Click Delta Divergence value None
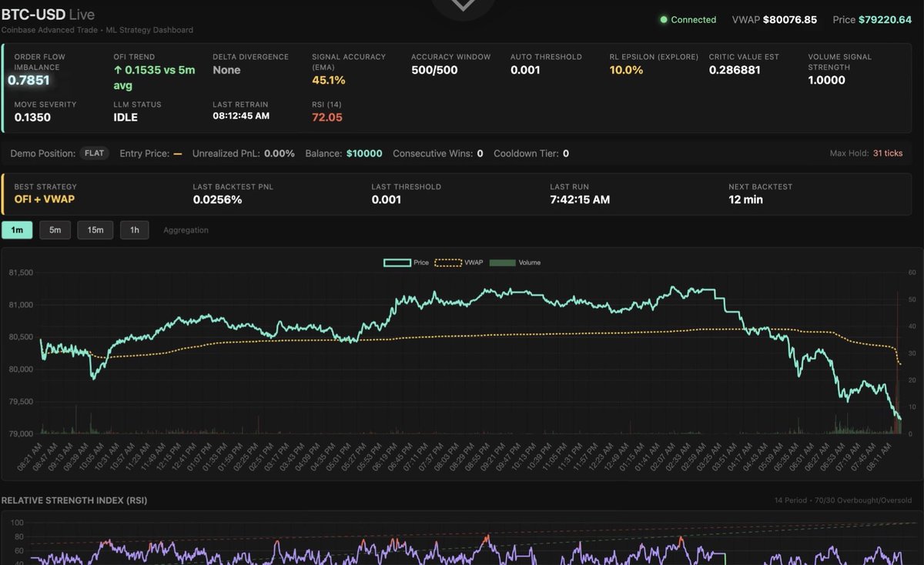 (x=226, y=70)
